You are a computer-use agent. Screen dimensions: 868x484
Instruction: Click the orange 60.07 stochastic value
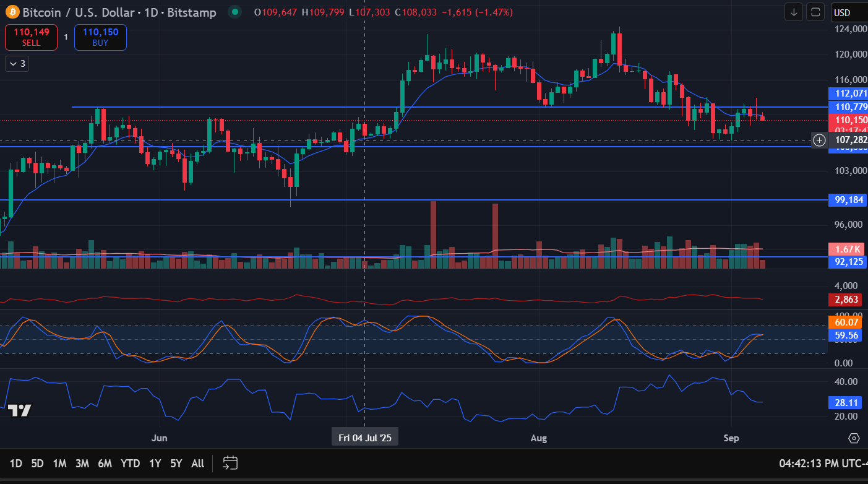(x=846, y=322)
